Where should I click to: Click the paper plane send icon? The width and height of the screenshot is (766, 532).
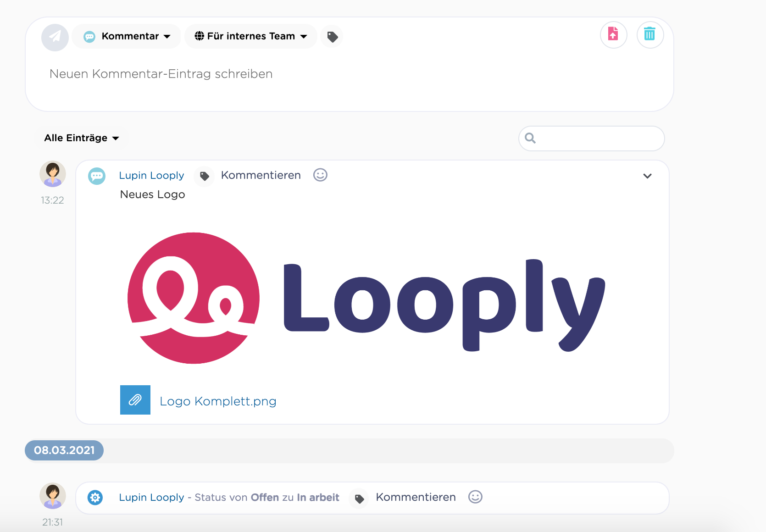(55, 37)
